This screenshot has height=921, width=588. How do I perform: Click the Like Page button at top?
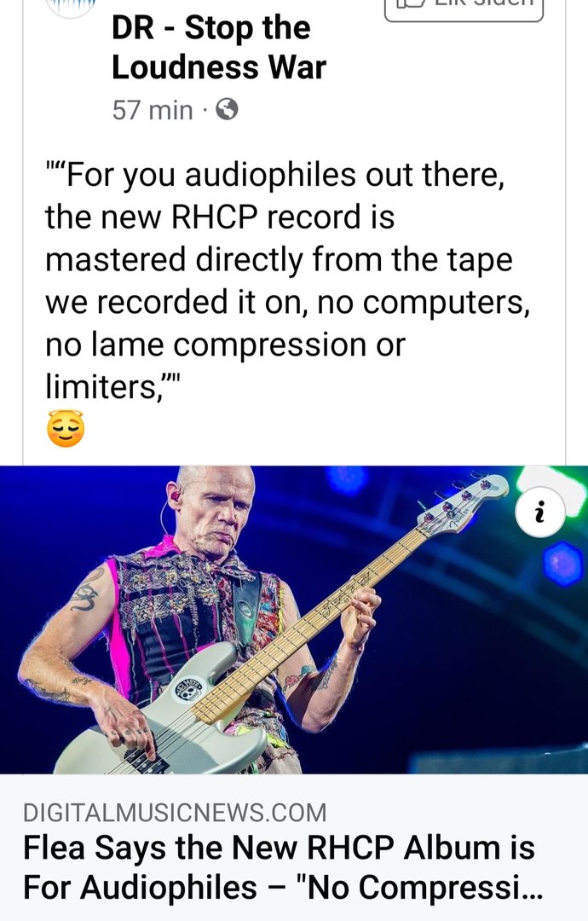464,9
